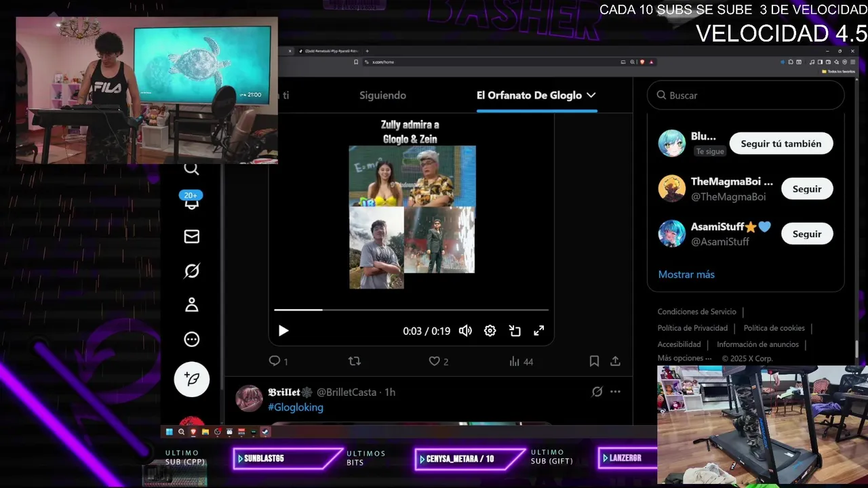Click Mostrar más under suggestions
This screenshot has height=488, width=868.
tap(686, 274)
